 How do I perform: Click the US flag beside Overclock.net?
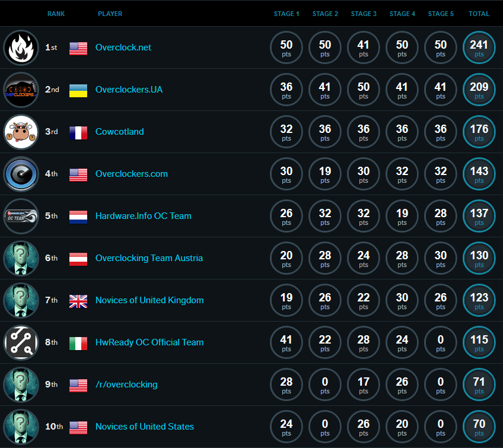pos(78,49)
